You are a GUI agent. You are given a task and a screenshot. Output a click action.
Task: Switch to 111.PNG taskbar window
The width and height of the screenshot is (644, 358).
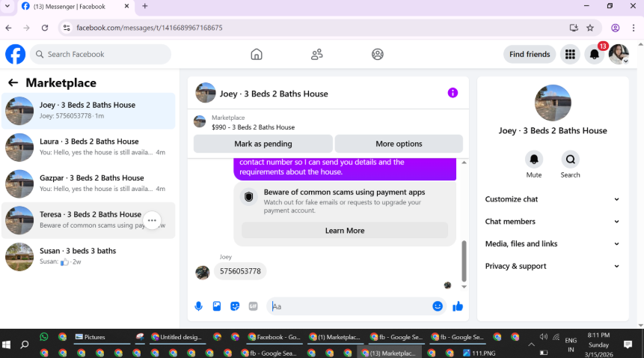pos(479,353)
